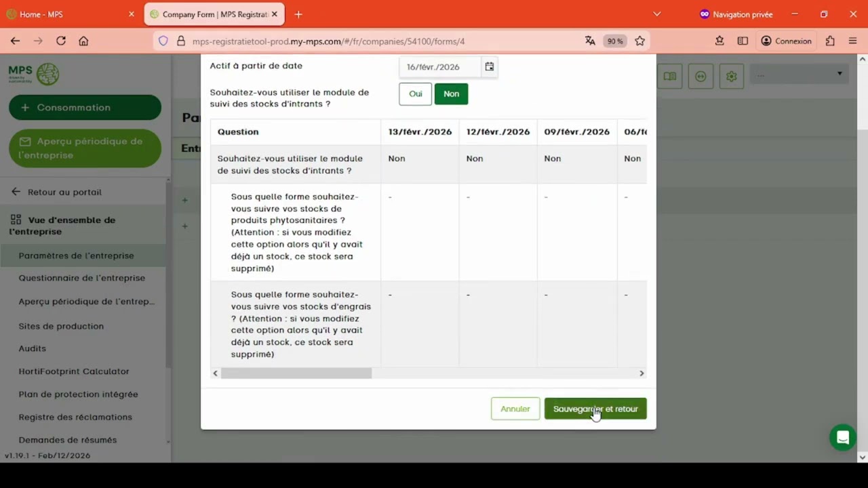Toggle the browser sidebar icon

tap(743, 41)
